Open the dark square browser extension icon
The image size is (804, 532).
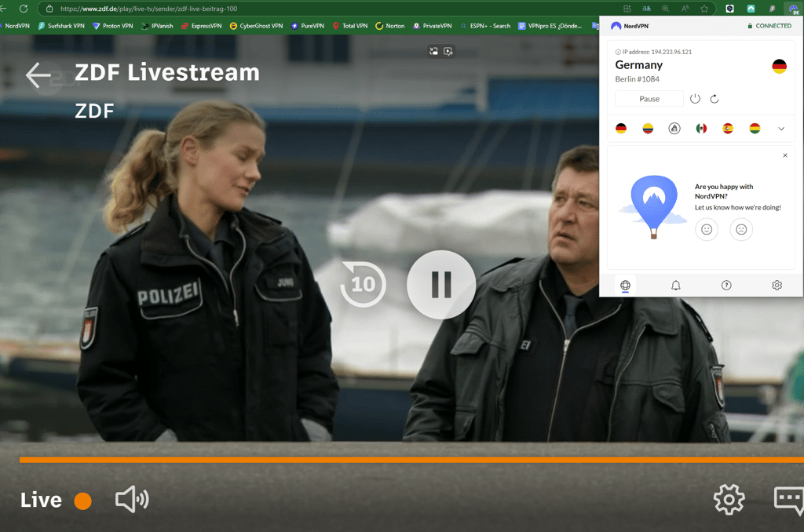click(x=729, y=9)
